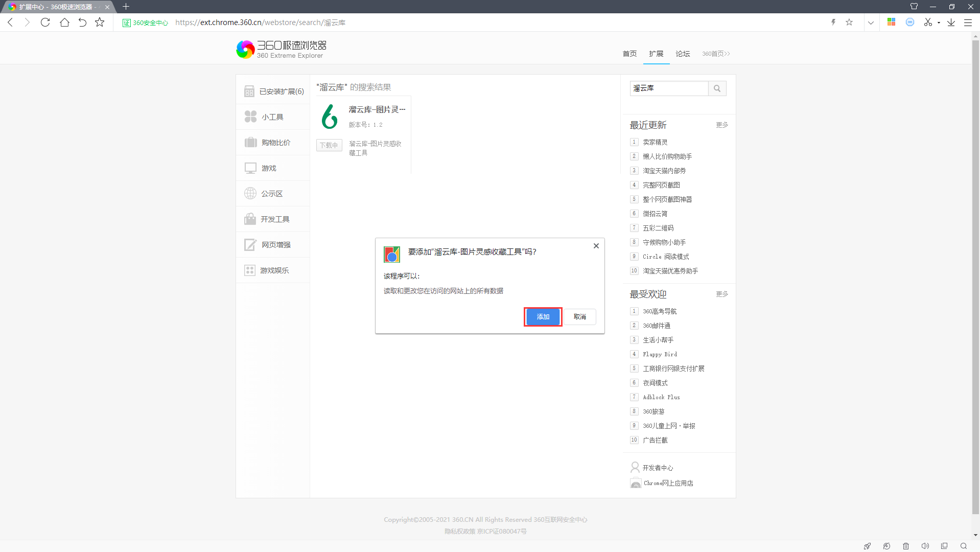Click the undo/restore closed tab icon
Viewport: 980px width, 552px height.
[82, 22]
